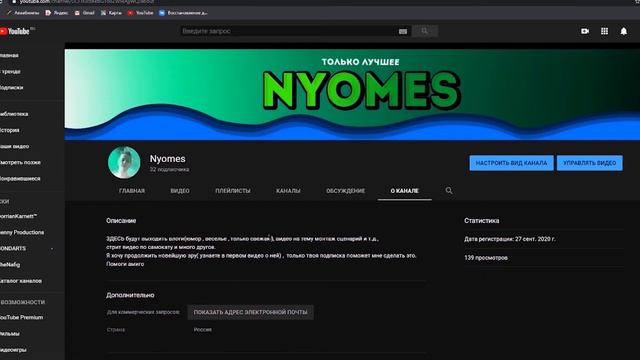Open the Productions subscription in sidebar
Screen dimensions: 640x360
22,232
